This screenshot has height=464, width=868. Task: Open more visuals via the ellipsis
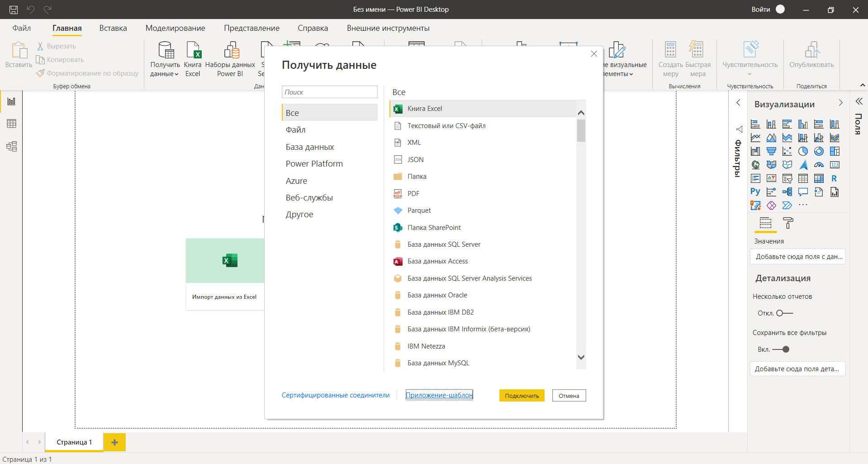point(803,205)
